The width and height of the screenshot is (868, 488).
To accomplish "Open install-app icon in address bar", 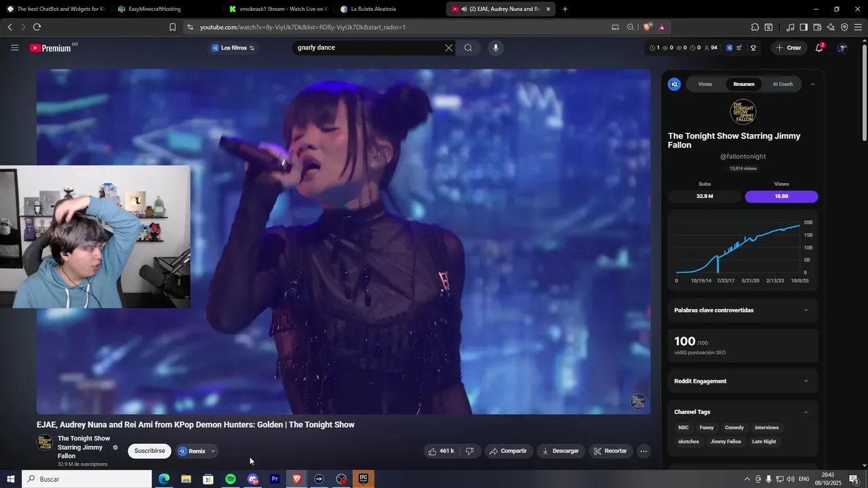I will pos(615,27).
